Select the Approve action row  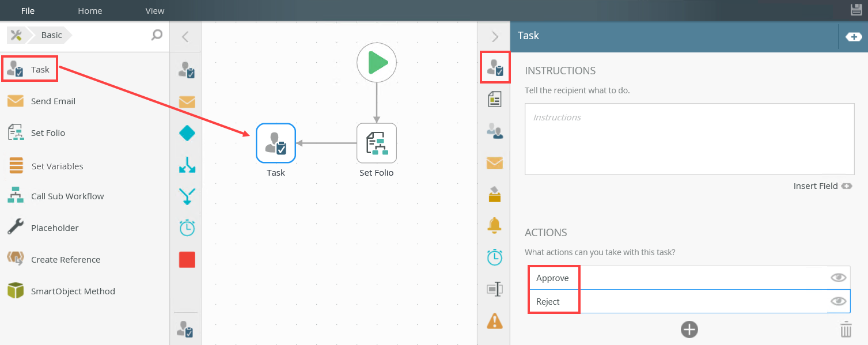(689, 278)
